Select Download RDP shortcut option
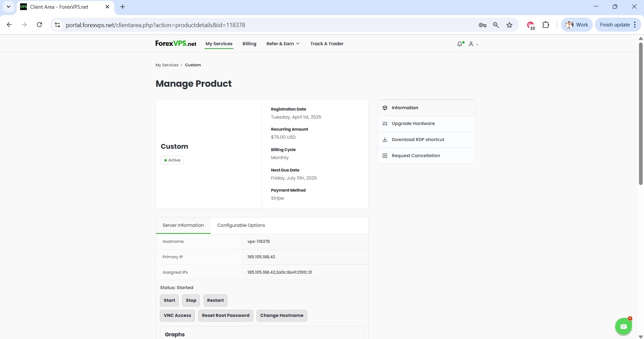 pyautogui.click(x=427, y=140)
